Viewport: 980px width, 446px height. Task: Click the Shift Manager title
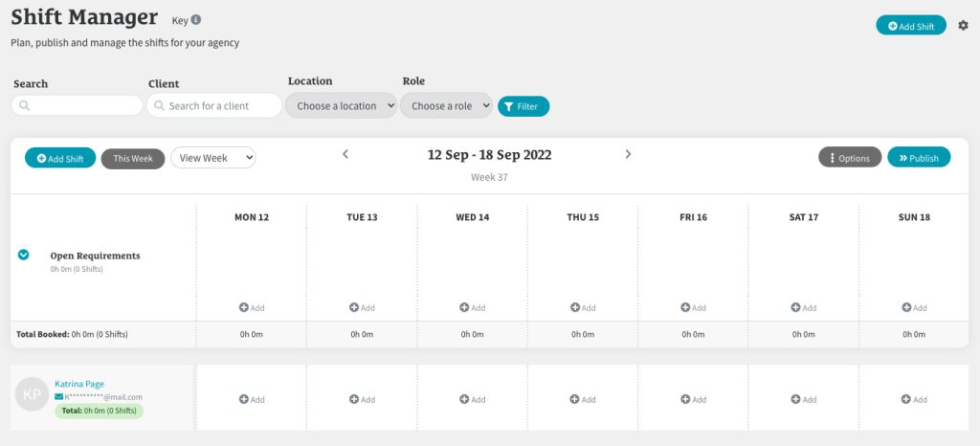[x=84, y=17]
